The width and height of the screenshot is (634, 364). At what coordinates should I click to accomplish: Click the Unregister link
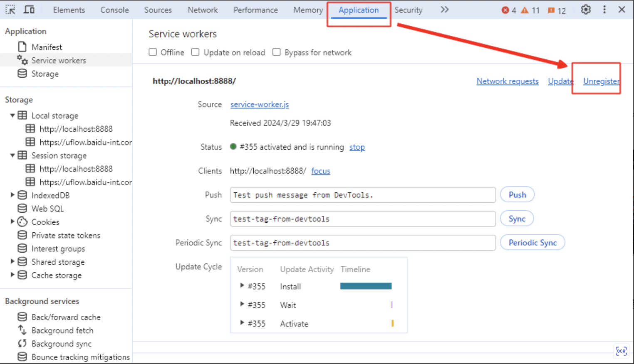(x=601, y=81)
